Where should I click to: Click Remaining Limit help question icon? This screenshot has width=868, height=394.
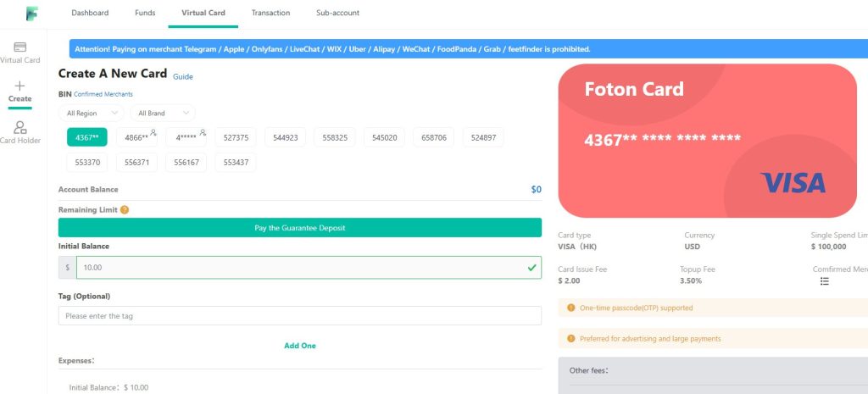tap(125, 210)
